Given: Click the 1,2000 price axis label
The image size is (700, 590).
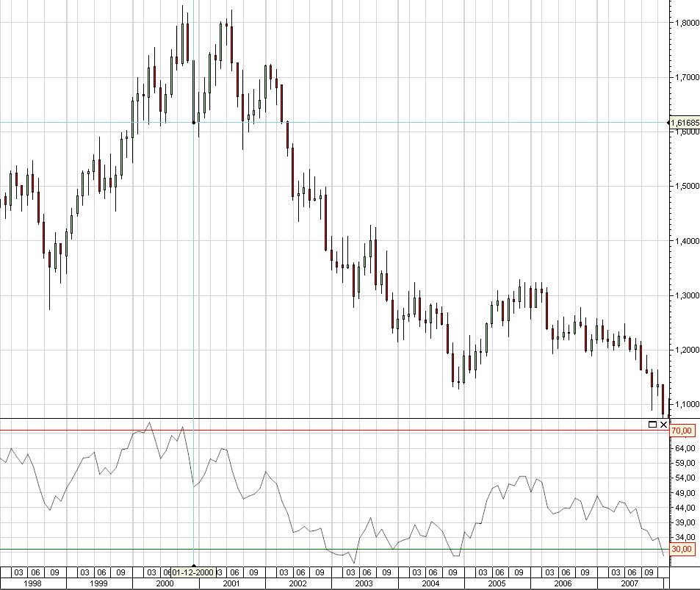Looking at the screenshot, I should (687, 350).
